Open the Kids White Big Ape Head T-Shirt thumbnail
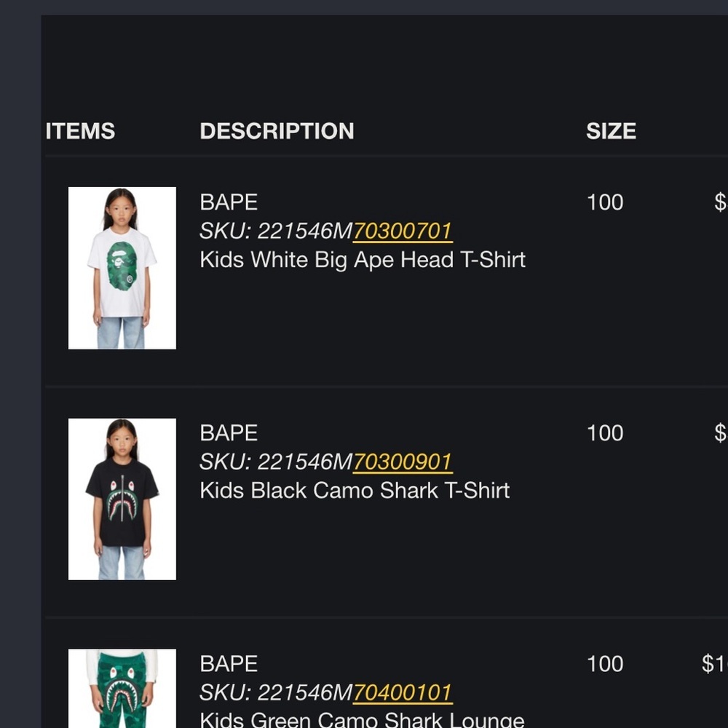This screenshot has width=728, height=728. point(122,268)
